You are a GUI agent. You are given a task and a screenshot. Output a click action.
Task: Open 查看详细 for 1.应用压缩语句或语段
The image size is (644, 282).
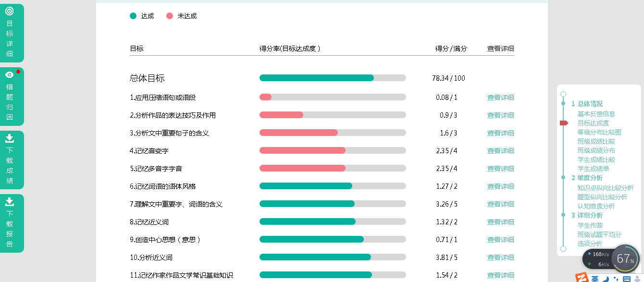click(500, 98)
